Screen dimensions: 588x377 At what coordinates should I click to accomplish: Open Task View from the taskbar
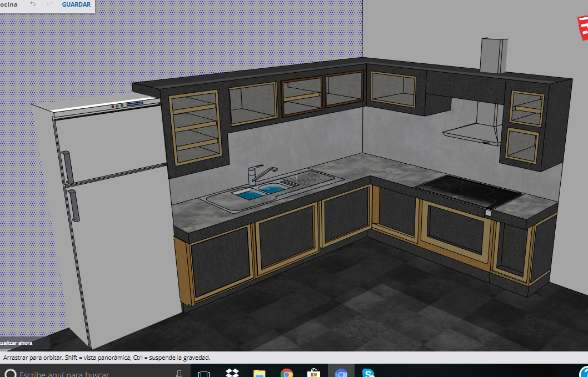point(203,373)
